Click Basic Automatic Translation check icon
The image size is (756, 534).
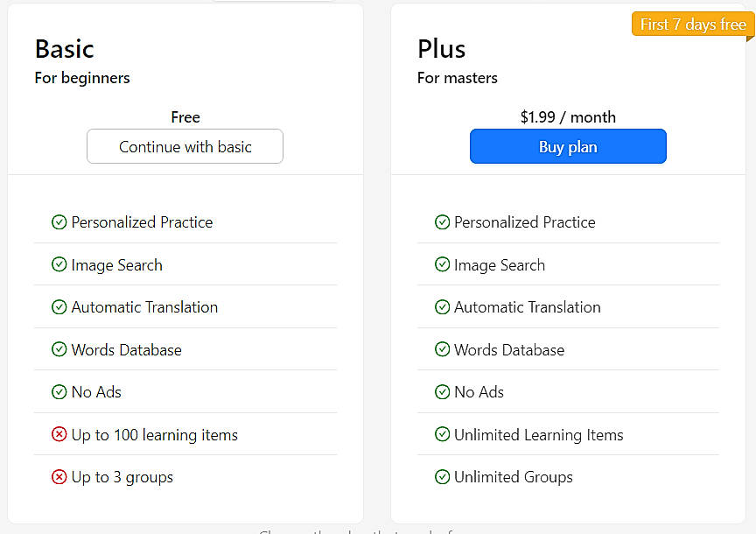click(59, 306)
